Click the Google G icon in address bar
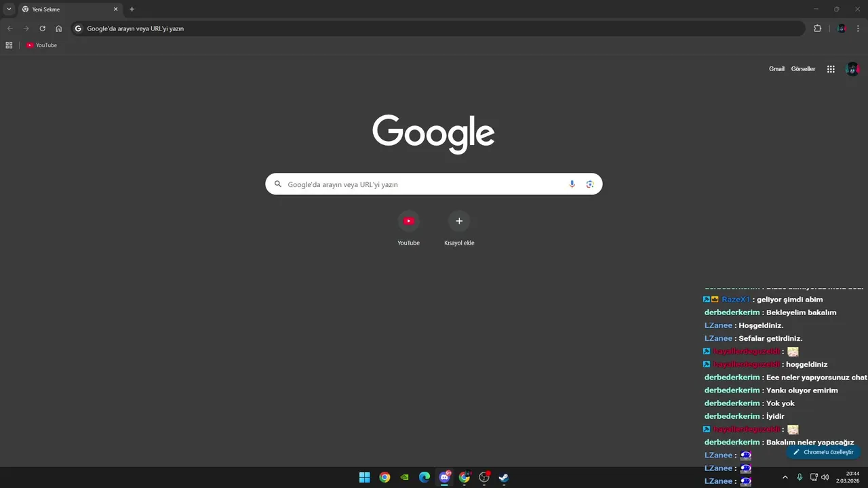This screenshot has height=488, width=868. [x=78, y=28]
